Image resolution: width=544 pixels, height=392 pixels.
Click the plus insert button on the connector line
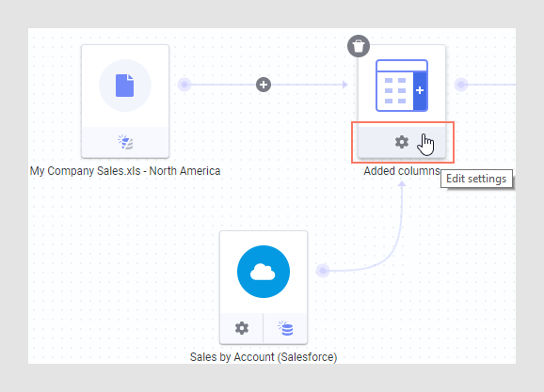click(x=264, y=85)
